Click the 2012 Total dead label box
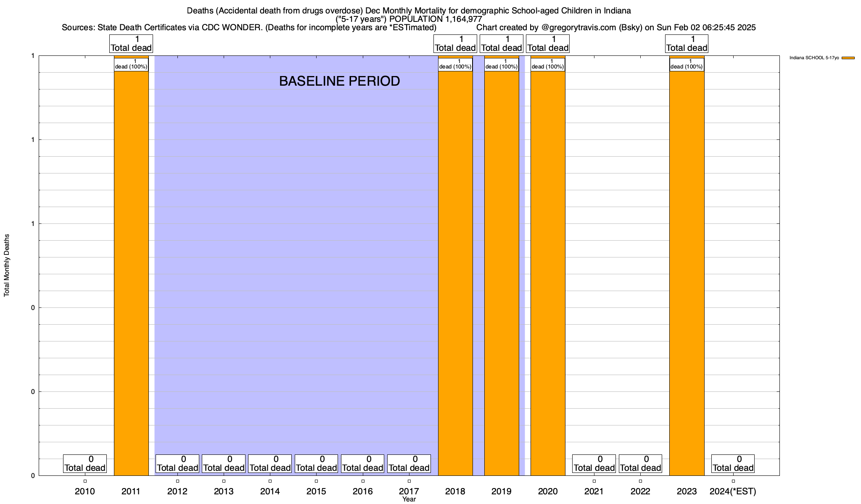Image resolution: width=861 pixels, height=504 pixels. pyautogui.click(x=177, y=464)
